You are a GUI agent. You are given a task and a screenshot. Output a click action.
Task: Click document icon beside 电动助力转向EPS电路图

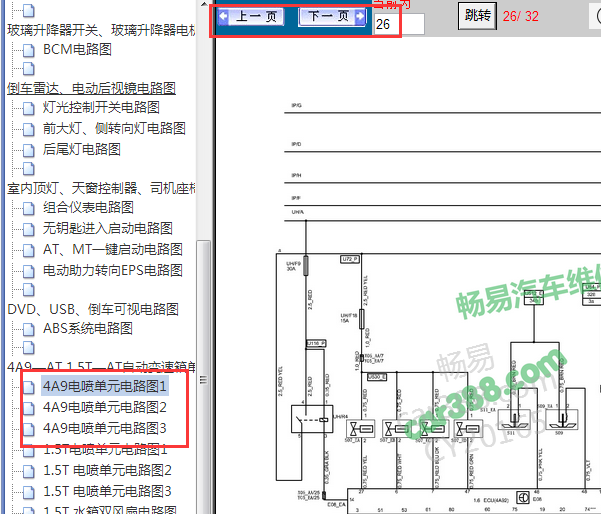point(28,271)
